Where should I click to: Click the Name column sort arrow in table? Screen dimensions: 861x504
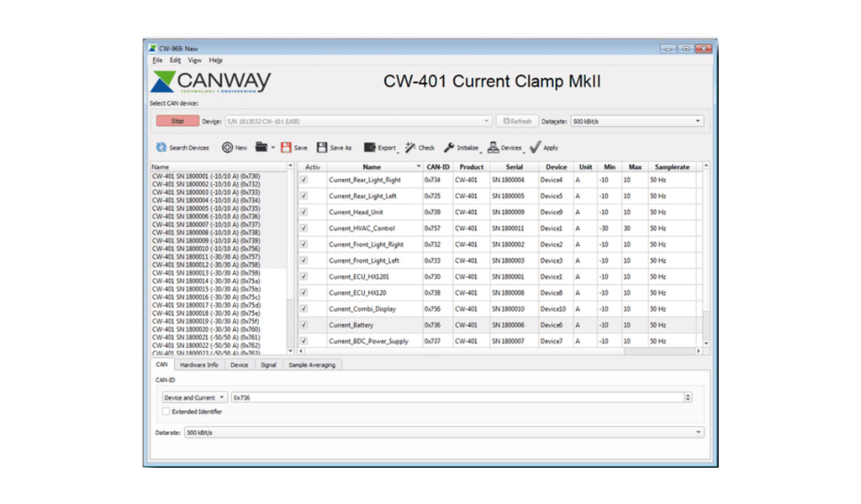point(419,166)
